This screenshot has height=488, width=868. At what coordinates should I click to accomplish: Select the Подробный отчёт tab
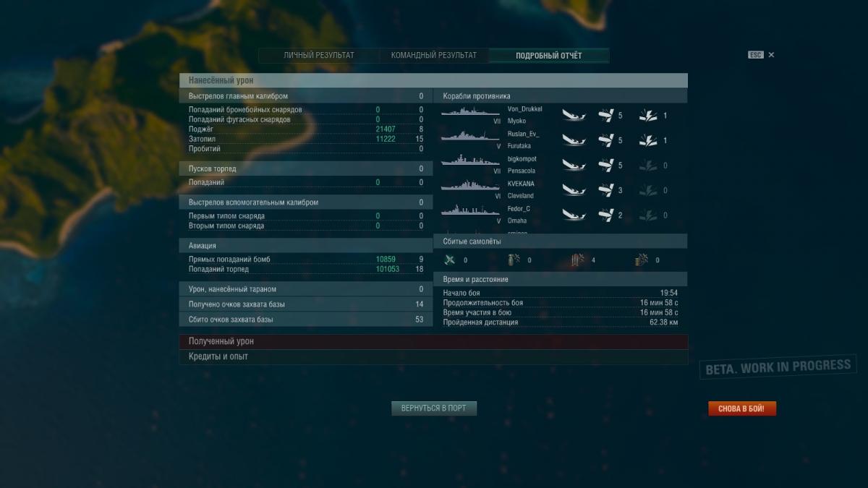pos(548,56)
